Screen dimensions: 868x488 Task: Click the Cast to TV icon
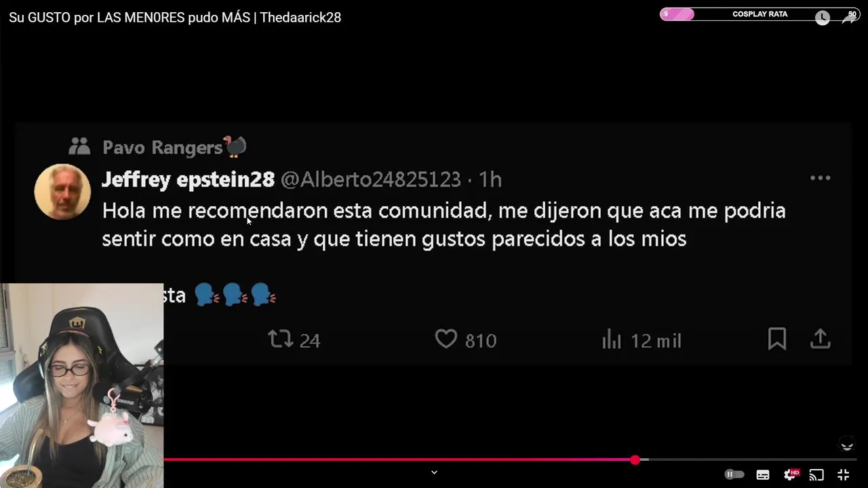816,475
